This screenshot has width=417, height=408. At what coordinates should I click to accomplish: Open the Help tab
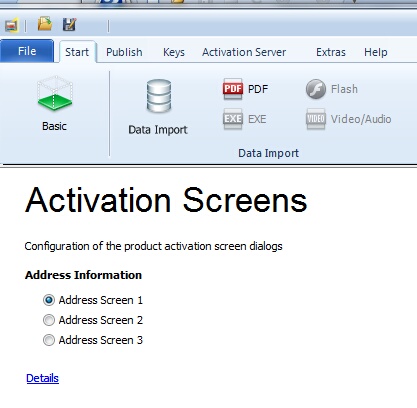tap(376, 52)
